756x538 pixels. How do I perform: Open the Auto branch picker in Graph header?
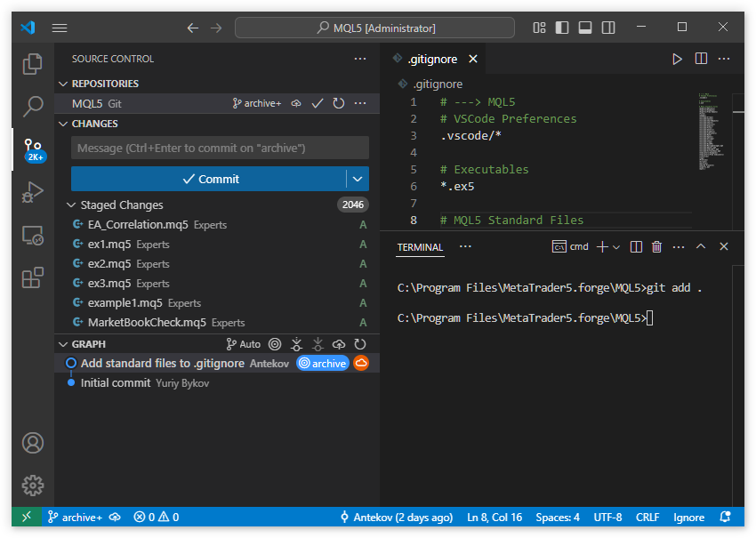click(x=244, y=344)
